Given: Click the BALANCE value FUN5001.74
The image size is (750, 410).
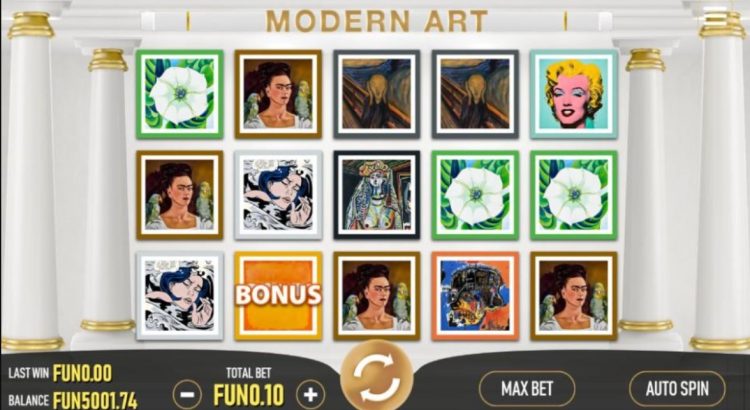Looking at the screenshot, I should [x=95, y=400].
